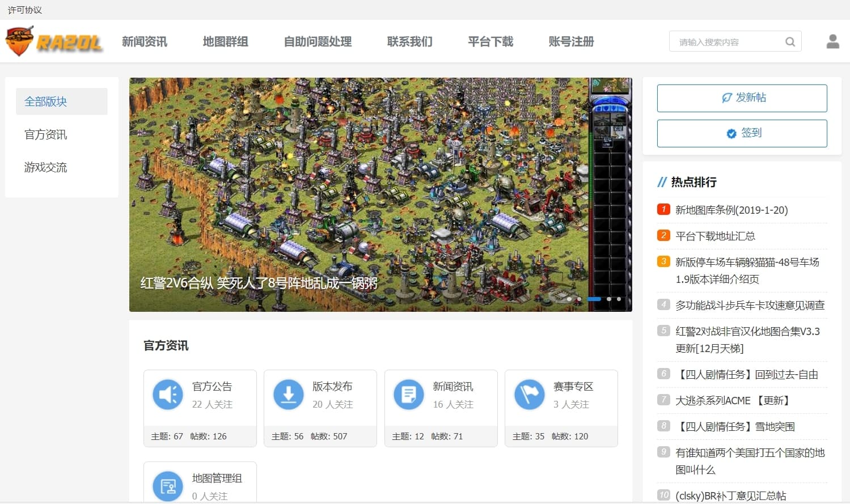Open hot post 多功能战斗步兵车卡攻速意见调查
Screen dimensions: 850x504
(x=750, y=306)
